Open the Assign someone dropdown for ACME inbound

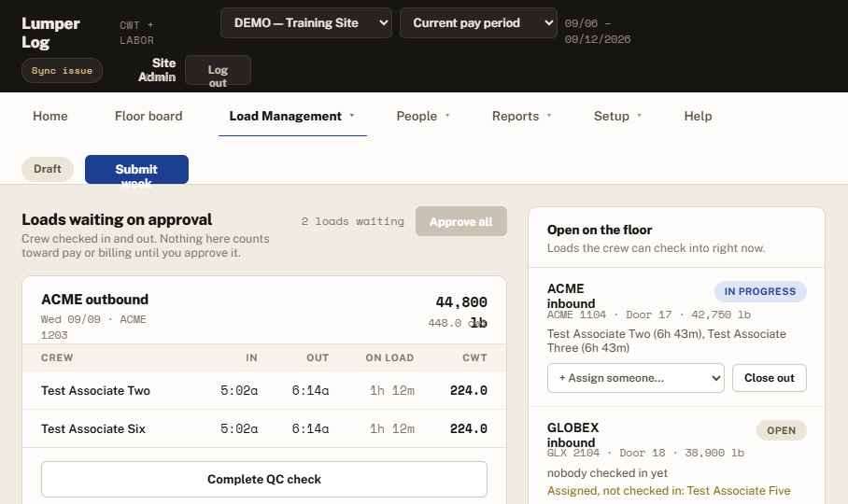pos(635,378)
